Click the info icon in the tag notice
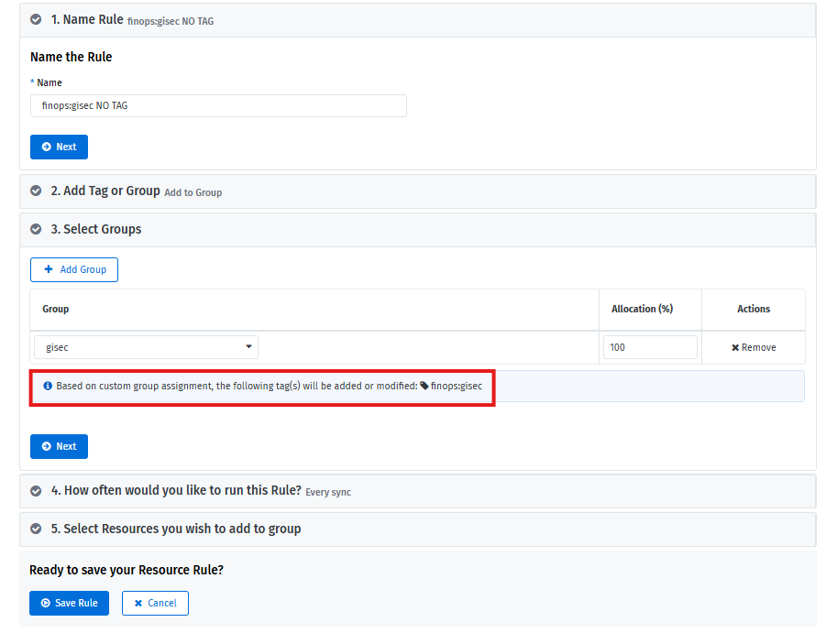The width and height of the screenshot is (837, 644). tap(48, 386)
